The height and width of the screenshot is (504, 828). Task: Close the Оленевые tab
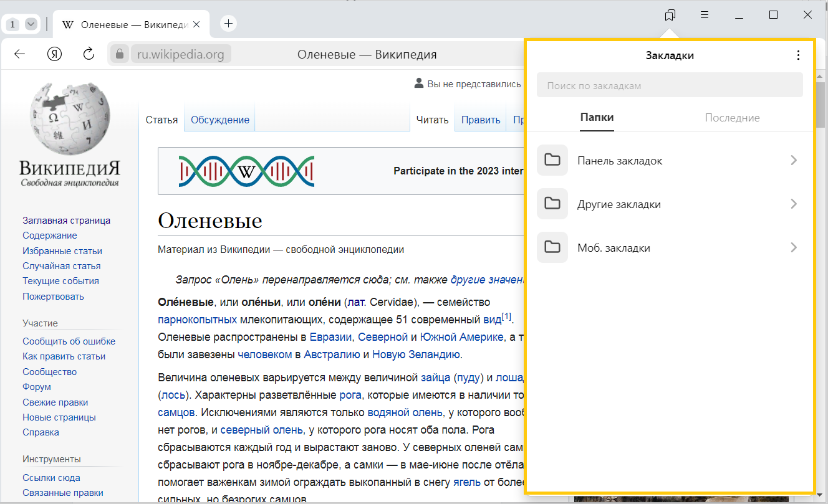[x=197, y=24]
